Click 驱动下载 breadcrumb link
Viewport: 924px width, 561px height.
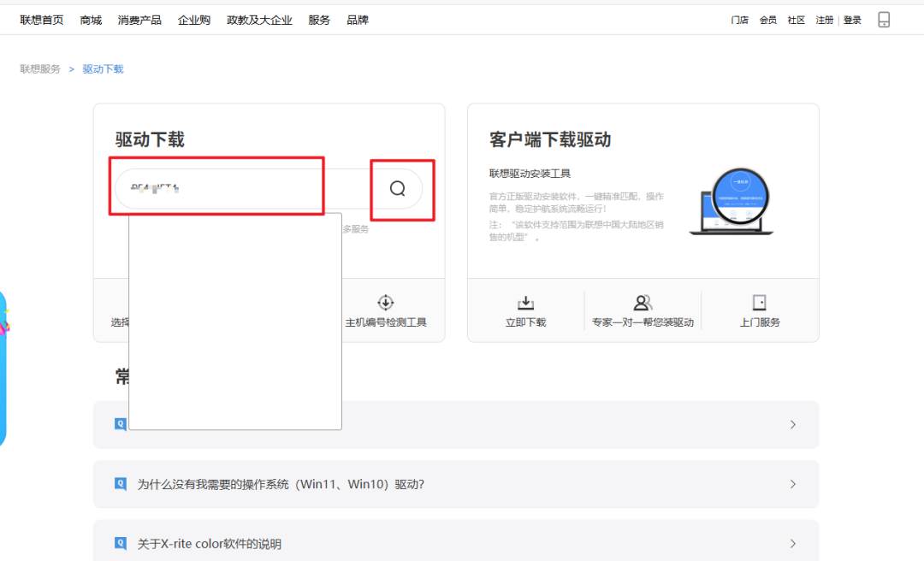coord(104,69)
